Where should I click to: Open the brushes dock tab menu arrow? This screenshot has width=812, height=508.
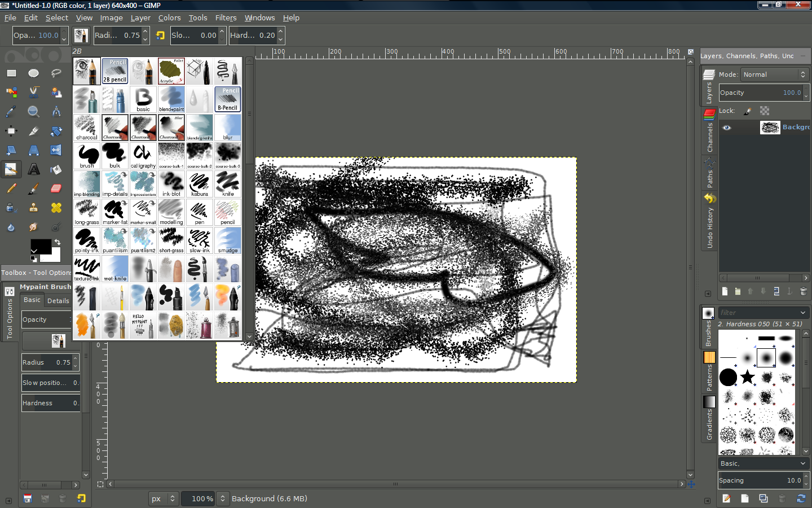click(708, 501)
